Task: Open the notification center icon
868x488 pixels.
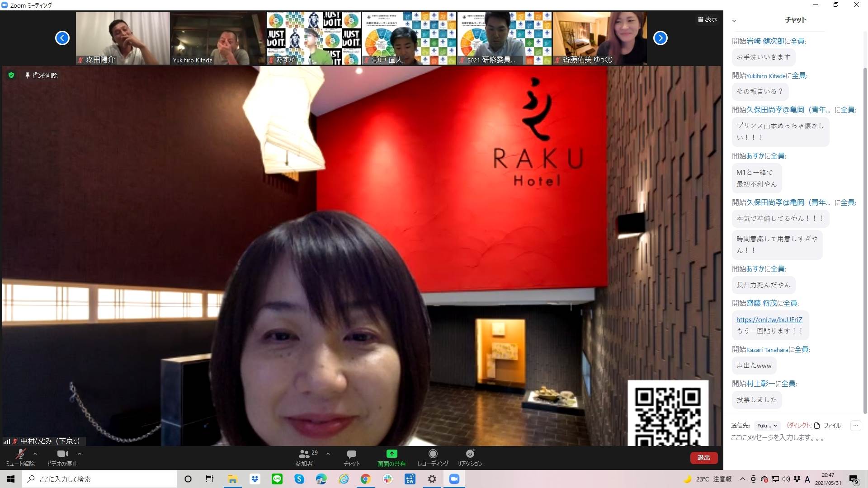Action: tap(854, 479)
